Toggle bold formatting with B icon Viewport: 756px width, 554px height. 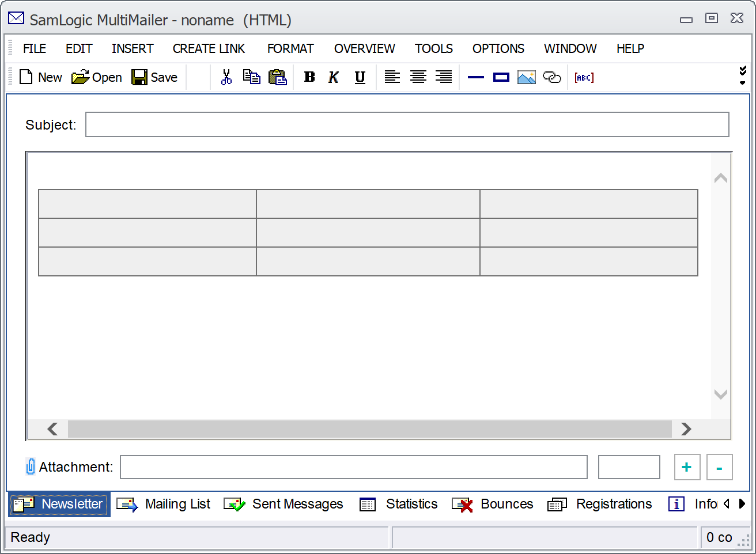309,77
